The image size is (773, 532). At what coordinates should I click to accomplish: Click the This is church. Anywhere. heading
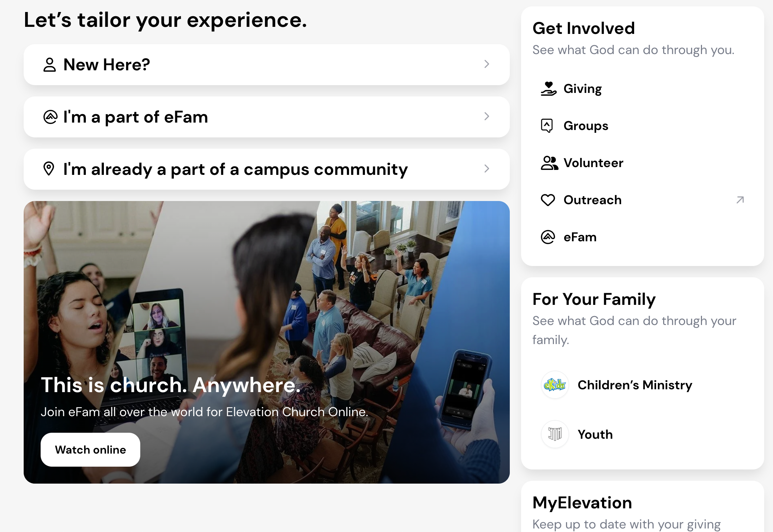(171, 385)
